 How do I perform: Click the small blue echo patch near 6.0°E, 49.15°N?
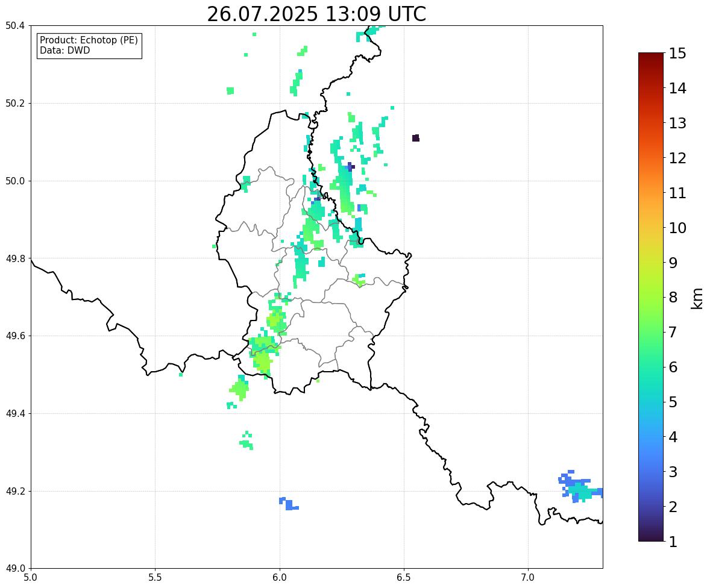289,503
